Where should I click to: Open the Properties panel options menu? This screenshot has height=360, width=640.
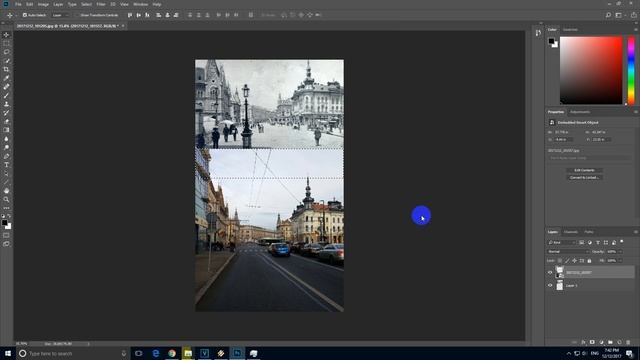(x=636, y=111)
